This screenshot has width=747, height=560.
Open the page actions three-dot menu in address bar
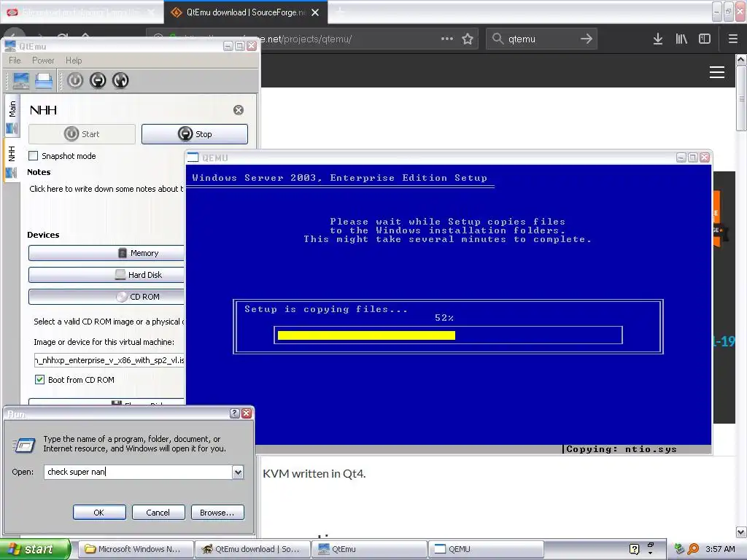click(447, 39)
